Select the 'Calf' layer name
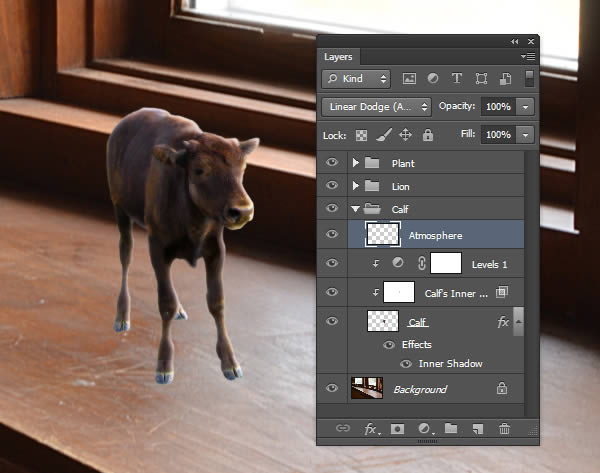The width and height of the screenshot is (600, 473). (418, 322)
